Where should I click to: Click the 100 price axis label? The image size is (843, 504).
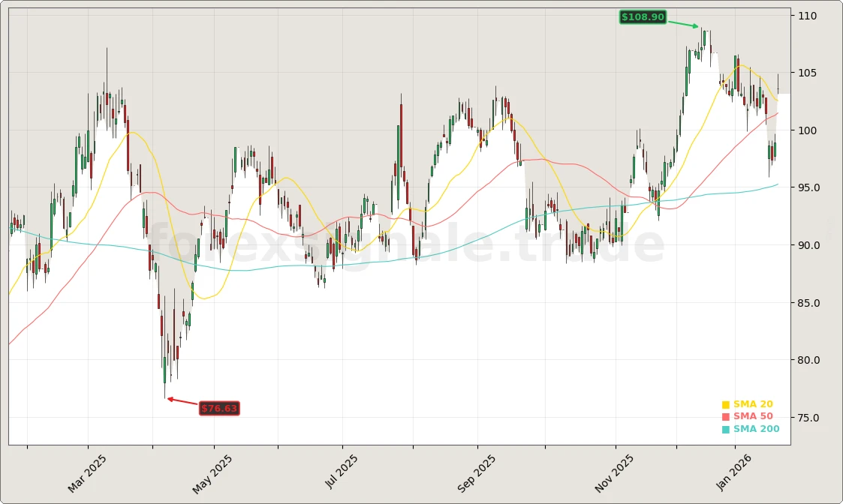tap(808, 130)
